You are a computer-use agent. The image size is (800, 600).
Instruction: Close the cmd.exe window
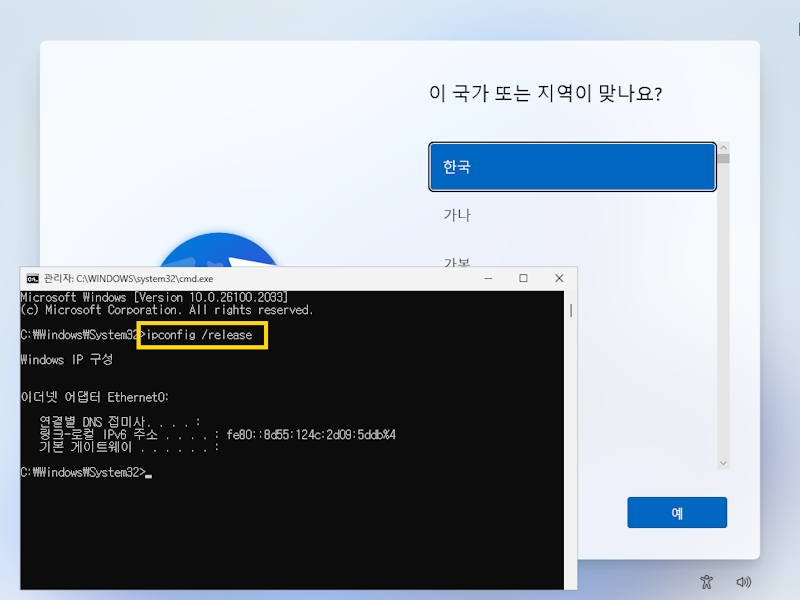pos(559,278)
